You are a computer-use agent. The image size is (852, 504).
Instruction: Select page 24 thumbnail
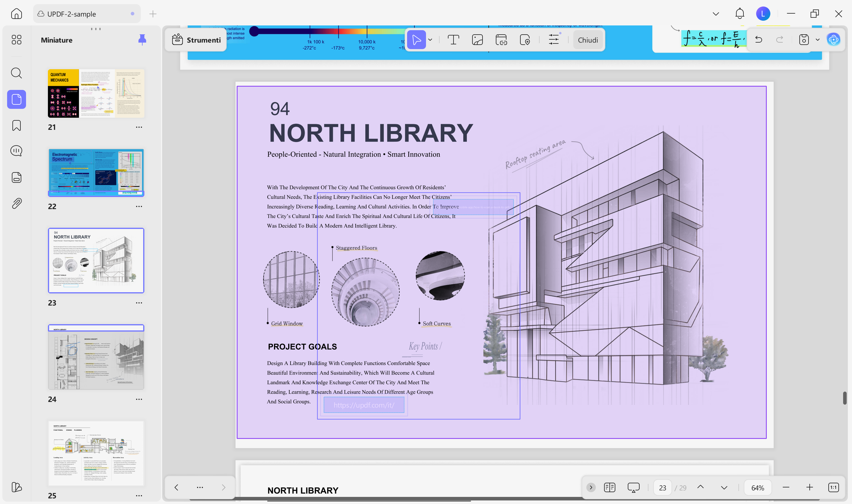tap(96, 357)
